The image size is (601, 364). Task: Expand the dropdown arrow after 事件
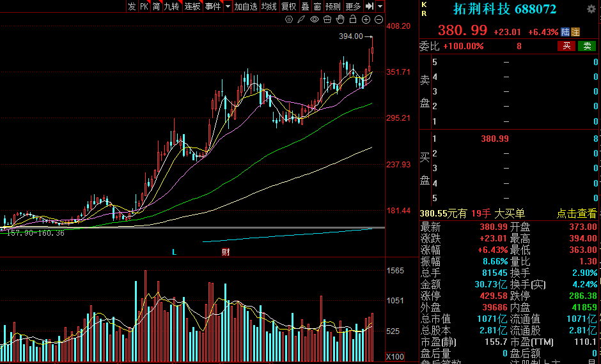226,6
